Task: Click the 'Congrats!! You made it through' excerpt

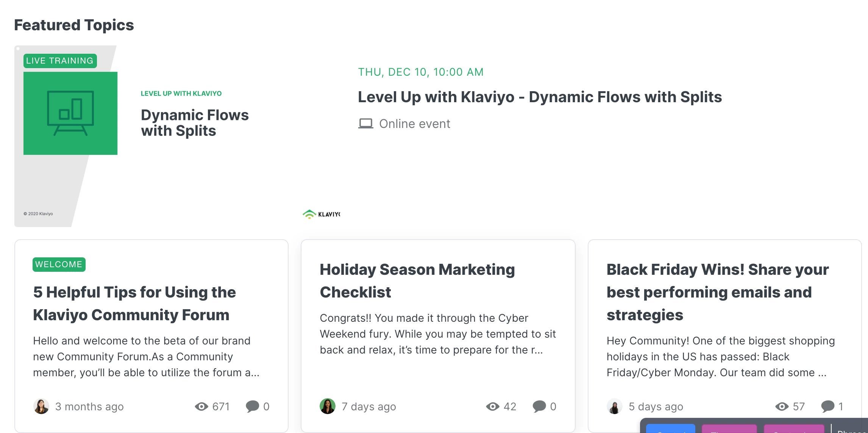Action: point(438,334)
